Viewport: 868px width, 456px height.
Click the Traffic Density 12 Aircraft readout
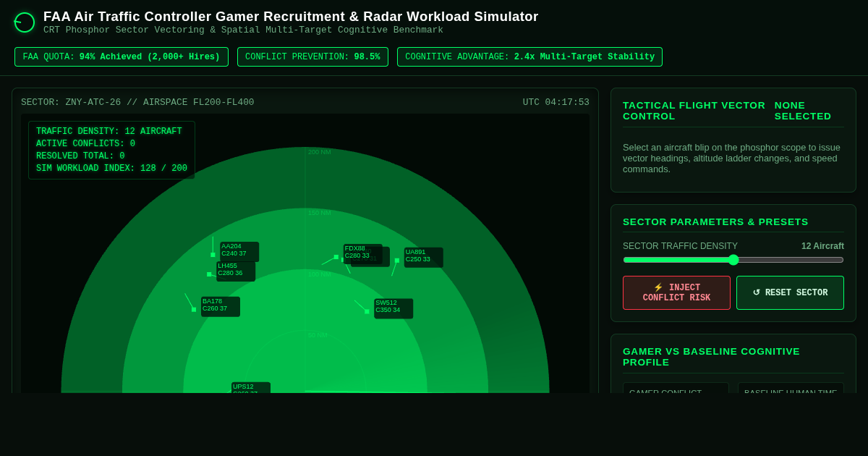(109, 132)
